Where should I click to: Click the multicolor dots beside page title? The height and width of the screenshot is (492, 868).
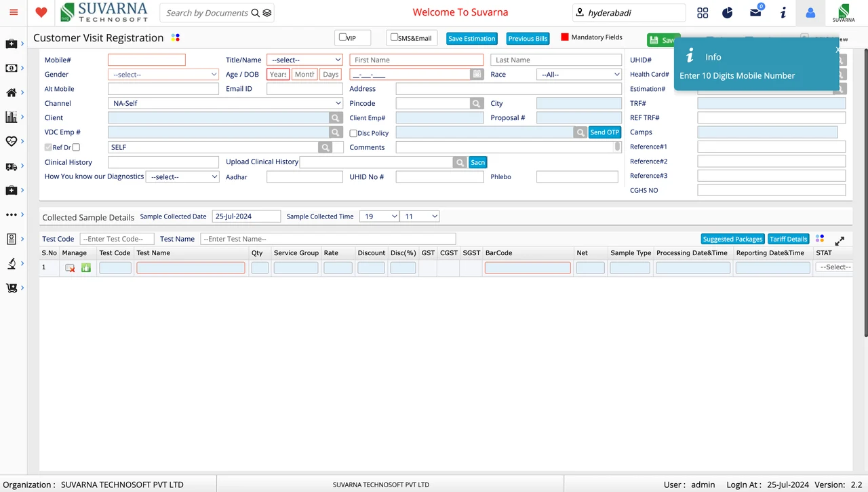click(x=175, y=38)
